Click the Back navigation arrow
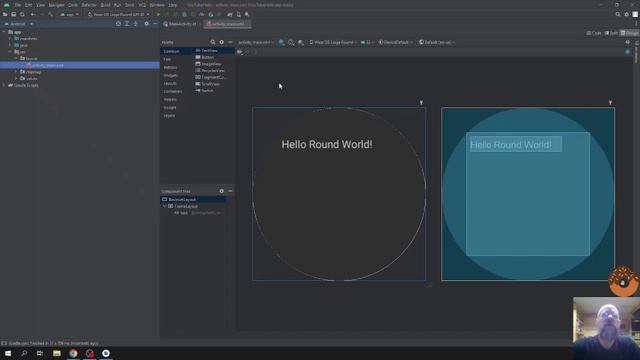 coord(33,14)
